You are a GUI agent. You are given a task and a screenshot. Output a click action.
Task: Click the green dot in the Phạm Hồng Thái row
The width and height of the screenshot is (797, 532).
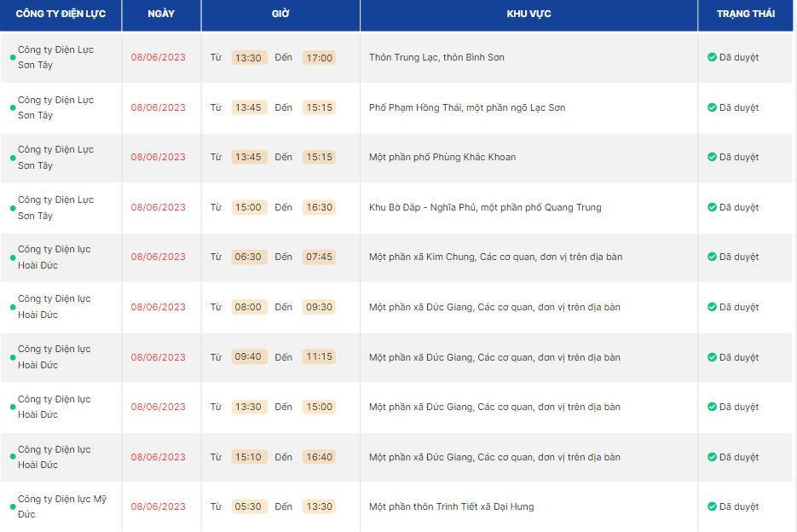(13, 107)
